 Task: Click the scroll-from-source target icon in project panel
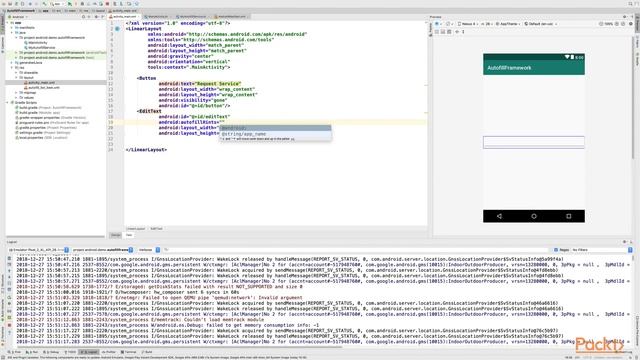tap(83, 17)
